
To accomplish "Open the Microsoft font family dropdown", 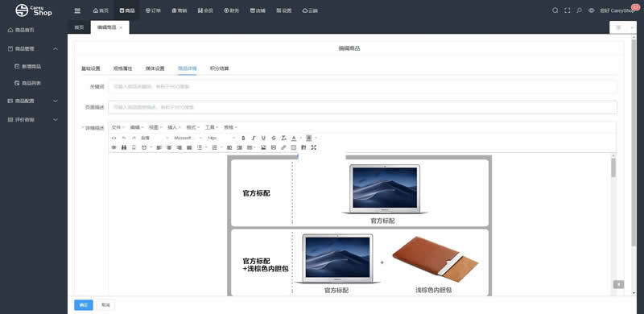I will 188,138.
